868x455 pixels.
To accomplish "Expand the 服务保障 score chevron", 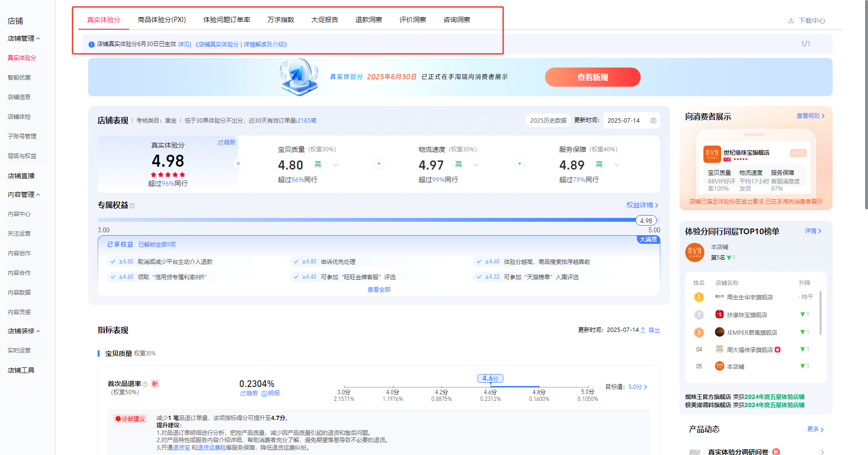I will pyautogui.click(x=617, y=165).
